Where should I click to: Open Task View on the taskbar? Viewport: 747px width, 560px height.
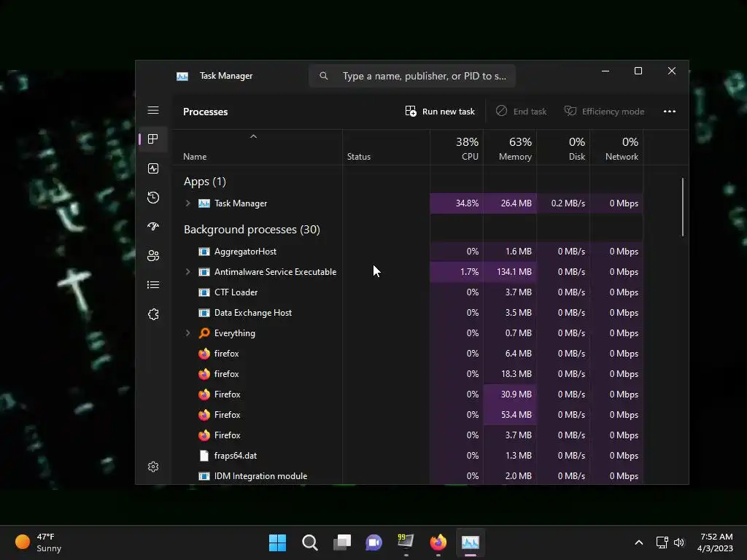click(341, 542)
